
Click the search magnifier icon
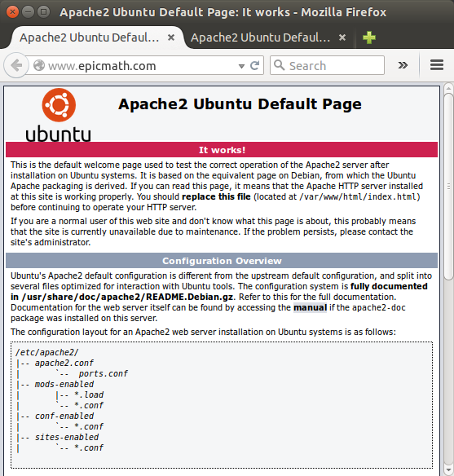tap(279, 64)
